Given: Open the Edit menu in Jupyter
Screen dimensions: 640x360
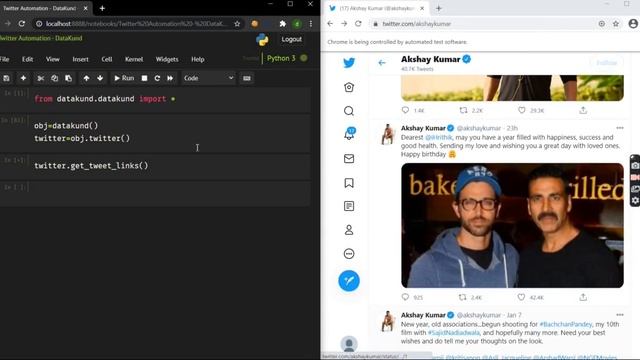Looking at the screenshot, I should pyautogui.click(x=27, y=59).
